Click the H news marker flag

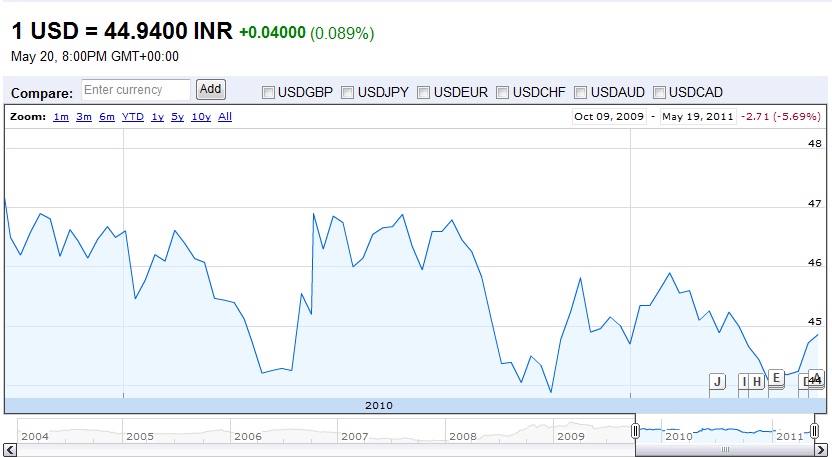[757, 381]
